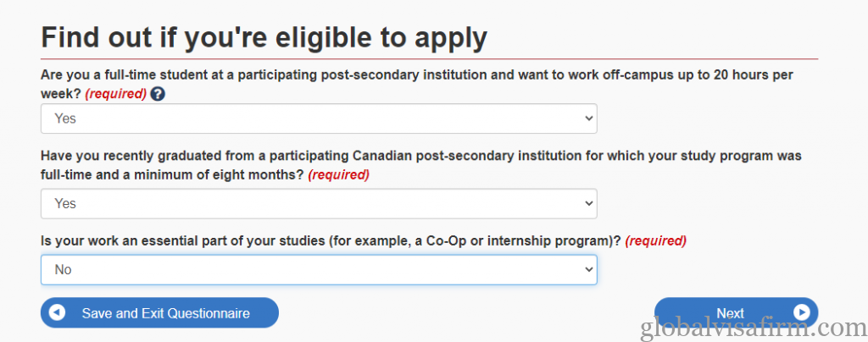
Task: Click (required) after the eight months question
Action: 338,175
